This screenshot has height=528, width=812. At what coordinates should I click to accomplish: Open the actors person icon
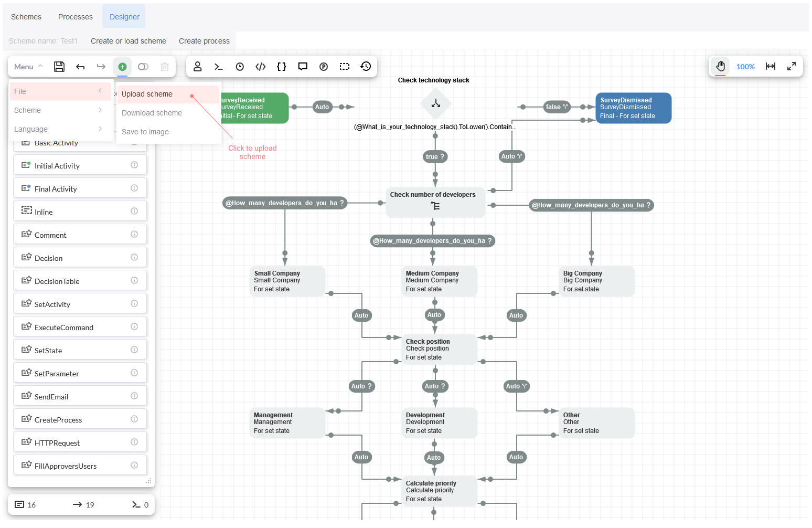pos(198,67)
